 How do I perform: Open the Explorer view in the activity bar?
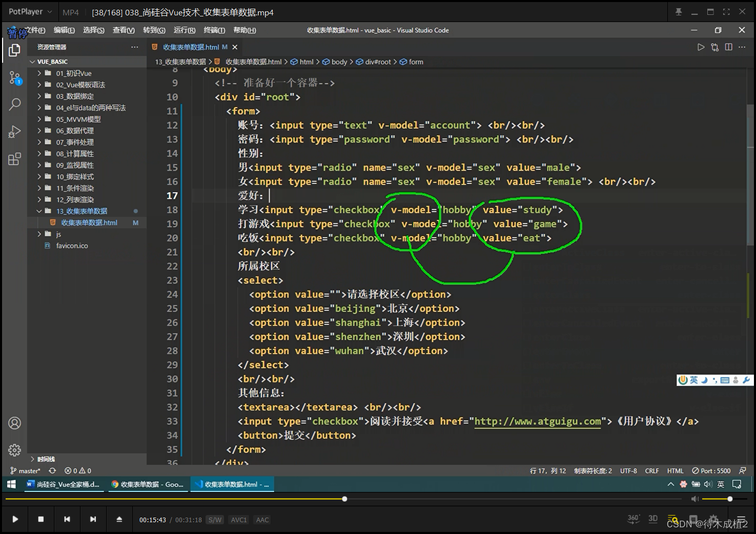[x=14, y=50]
